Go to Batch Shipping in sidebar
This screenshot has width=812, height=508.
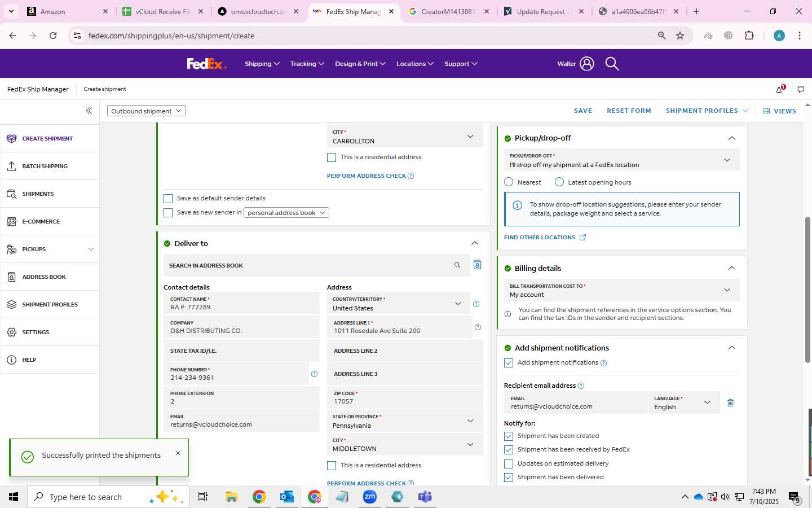pos(50,166)
